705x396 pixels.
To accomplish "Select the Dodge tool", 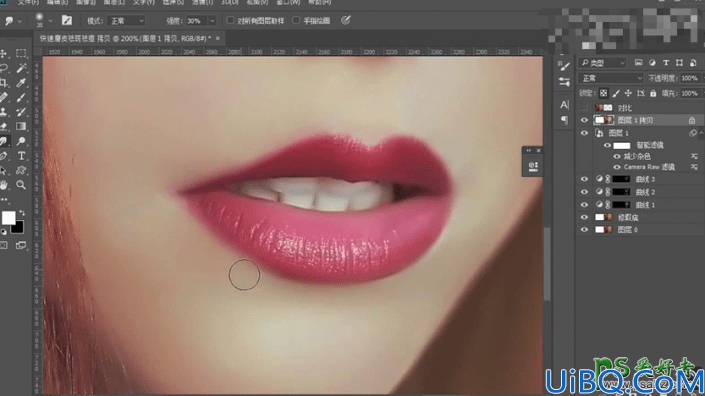I will pos(21,141).
